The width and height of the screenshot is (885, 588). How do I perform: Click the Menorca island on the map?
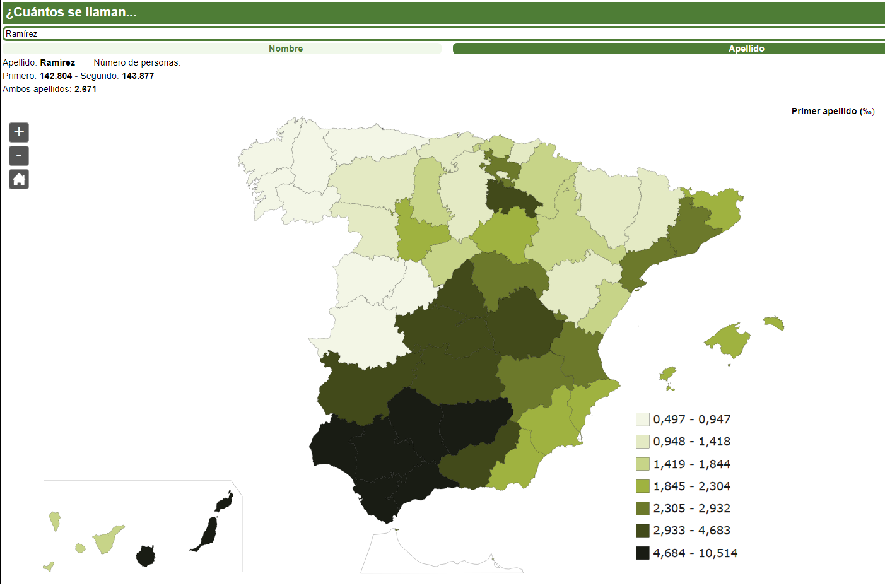coord(775,324)
